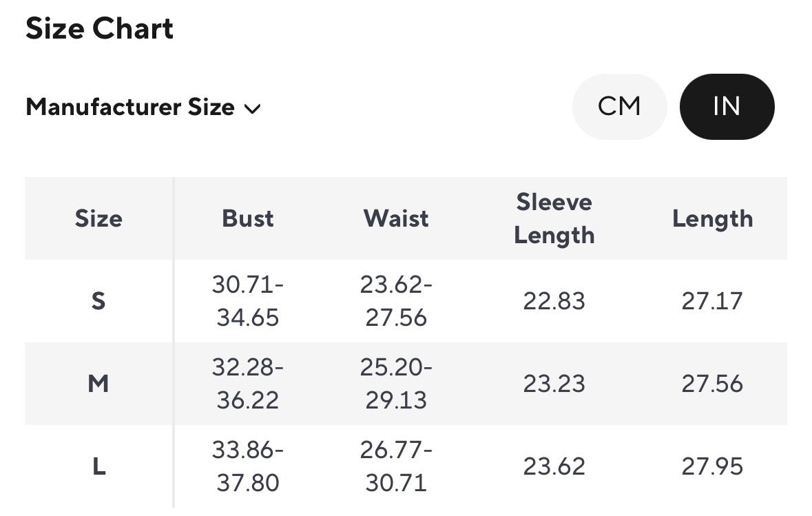This screenshot has height=516, width=812.
Task: Click the S length value 27.17
Action: pyautogui.click(x=712, y=301)
